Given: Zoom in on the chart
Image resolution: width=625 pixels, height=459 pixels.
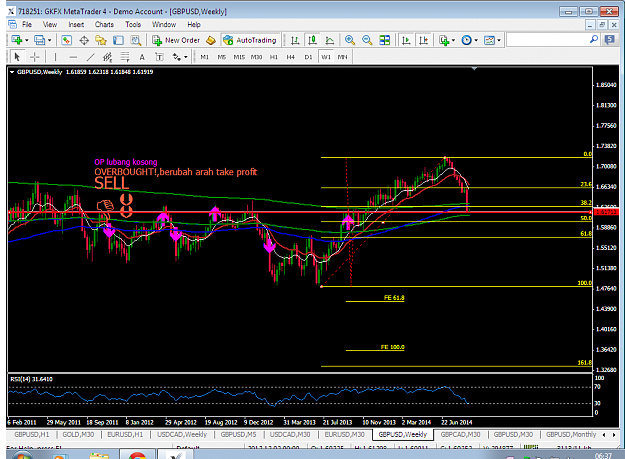Looking at the screenshot, I should tap(350, 40).
